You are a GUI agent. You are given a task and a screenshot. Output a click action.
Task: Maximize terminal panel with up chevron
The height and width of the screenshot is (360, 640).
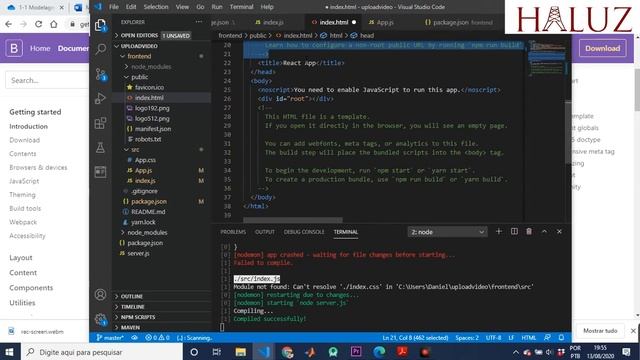pos(544,231)
